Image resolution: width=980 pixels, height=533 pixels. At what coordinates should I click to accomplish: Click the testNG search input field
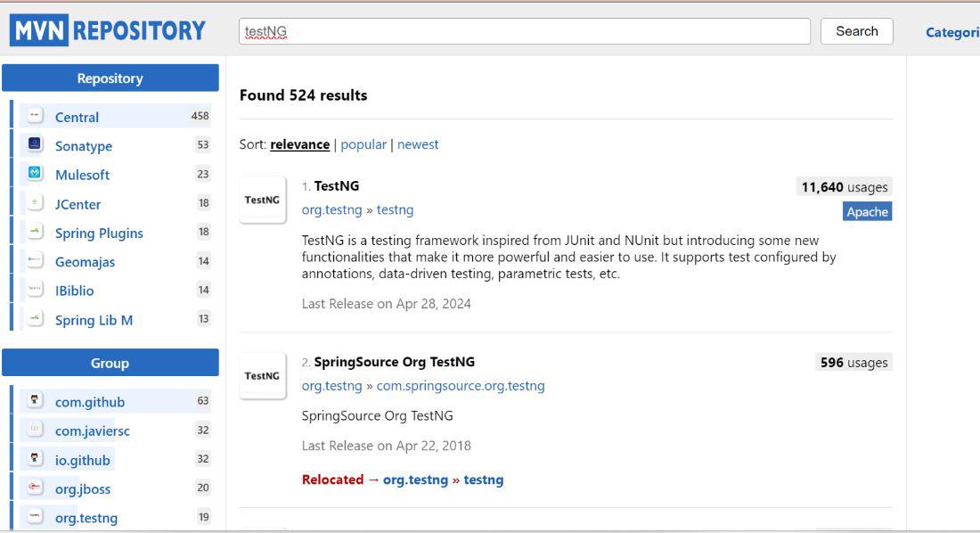point(525,31)
